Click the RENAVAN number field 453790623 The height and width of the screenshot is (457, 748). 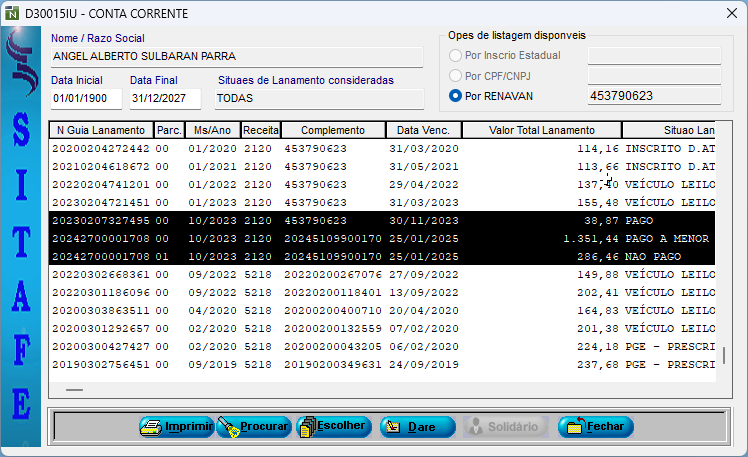click(653, 96)
